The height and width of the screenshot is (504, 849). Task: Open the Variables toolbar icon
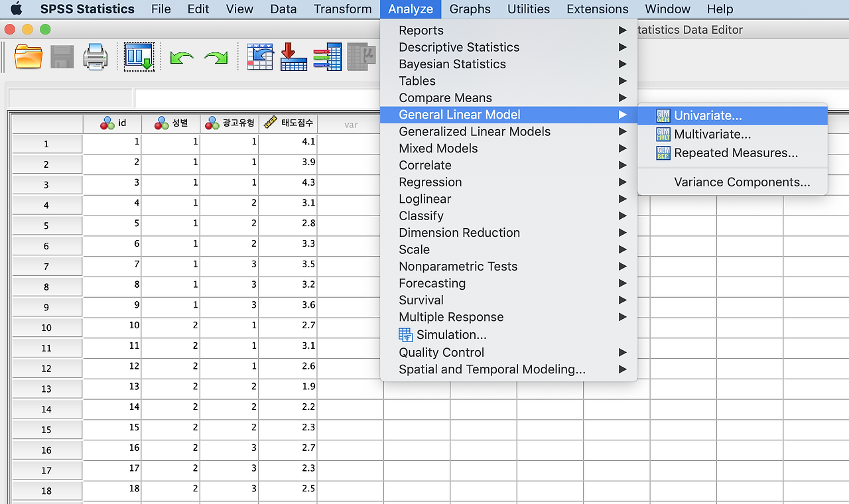point(328,56)
